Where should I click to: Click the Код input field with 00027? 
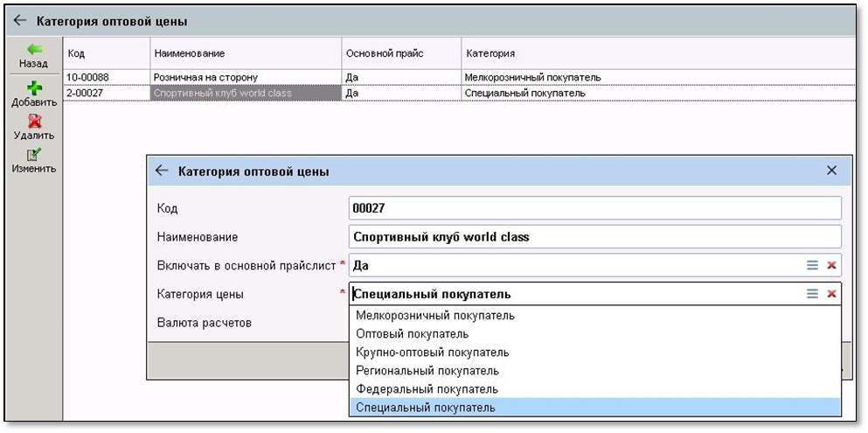click(595, 208)
